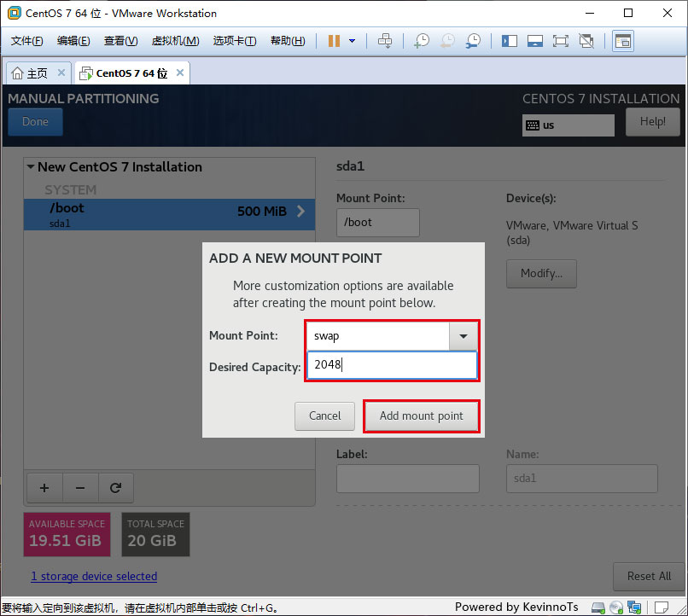
Task: Click the us keyboard layout indicator
Action: [568, 125]
